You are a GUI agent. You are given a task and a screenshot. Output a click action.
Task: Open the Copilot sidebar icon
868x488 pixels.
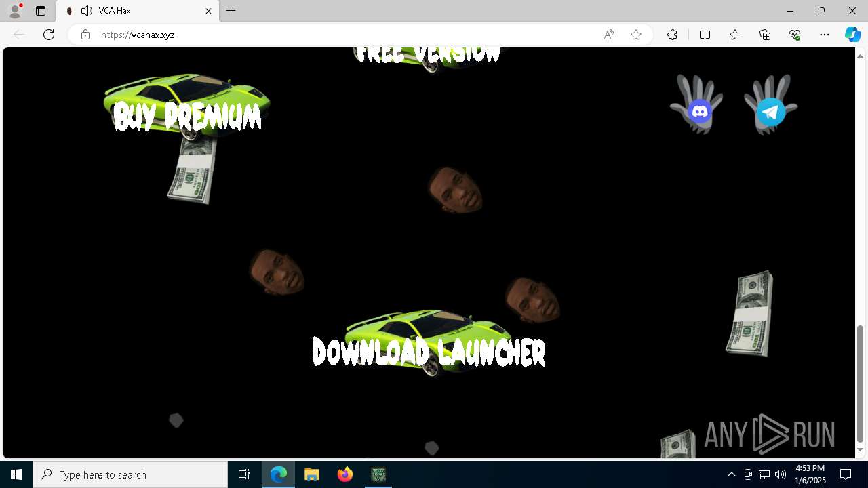(x=852, y=35)
